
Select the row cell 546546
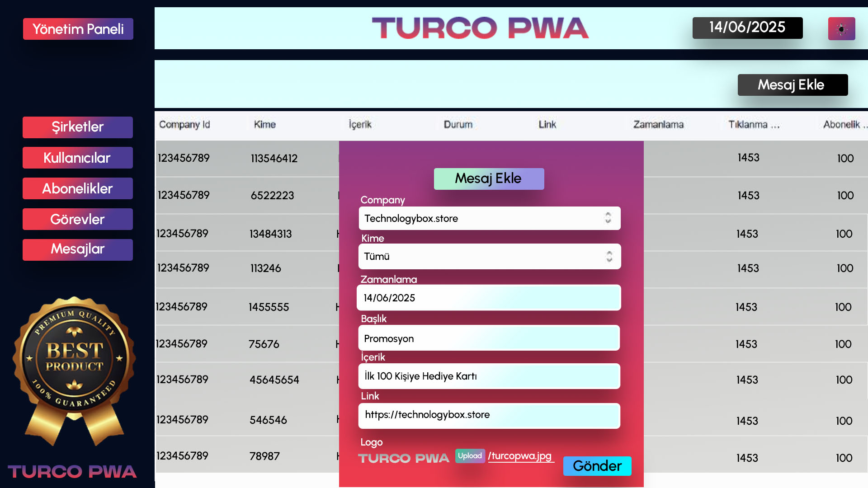[268, 420]
